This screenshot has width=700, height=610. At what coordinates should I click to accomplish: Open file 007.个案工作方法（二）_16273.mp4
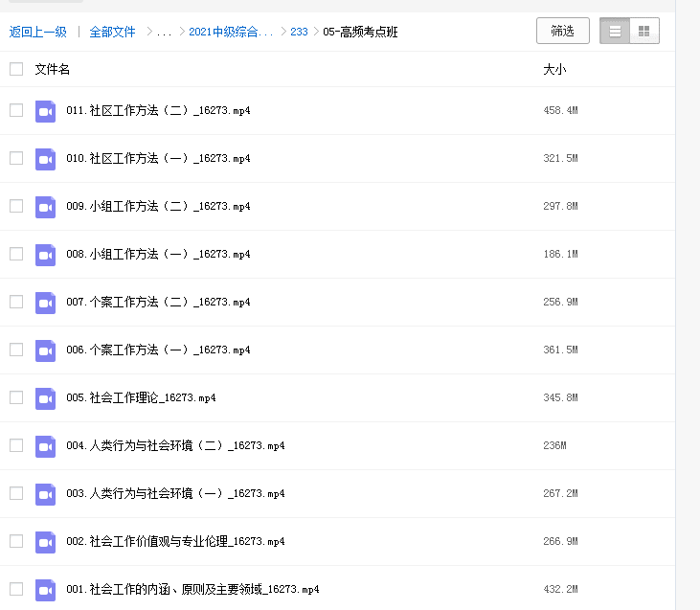[x=158, y=302]
